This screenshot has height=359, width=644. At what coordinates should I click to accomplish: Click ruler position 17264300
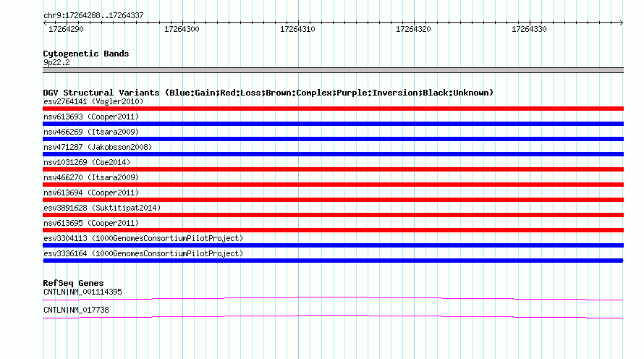pyautogui.click(x=182, y=29)
